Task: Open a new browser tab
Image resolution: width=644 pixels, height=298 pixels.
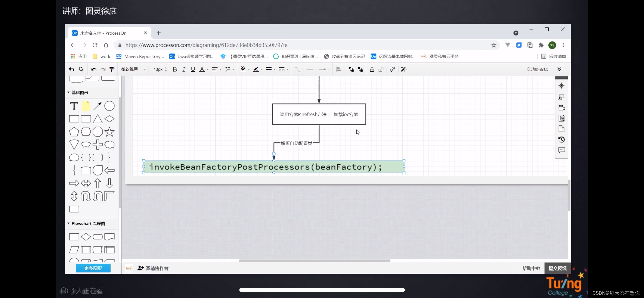Action: click(x=158, y=33)
